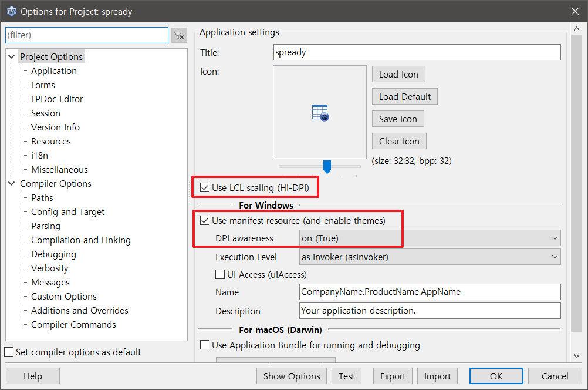Select Application in options tree
This screenshot has width=588, height=390.
(x=54, y=71)
